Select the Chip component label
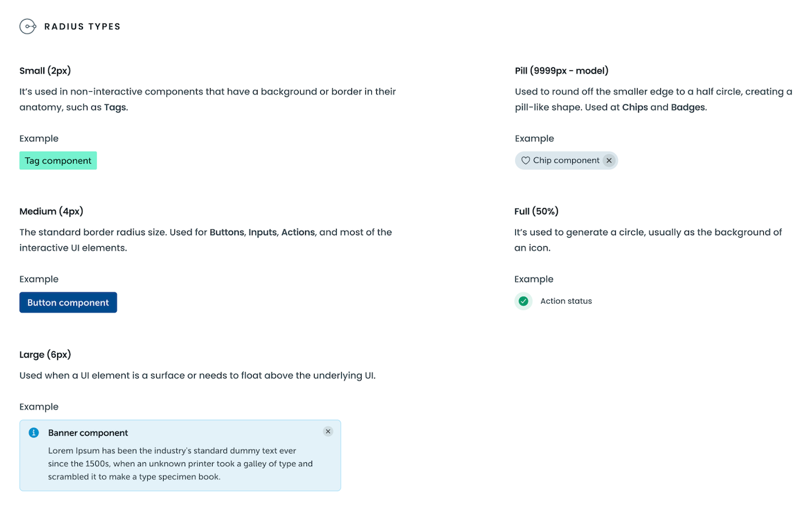Image resolution: width=812 pixels, height=513 pixels. [x=566, y=161]
